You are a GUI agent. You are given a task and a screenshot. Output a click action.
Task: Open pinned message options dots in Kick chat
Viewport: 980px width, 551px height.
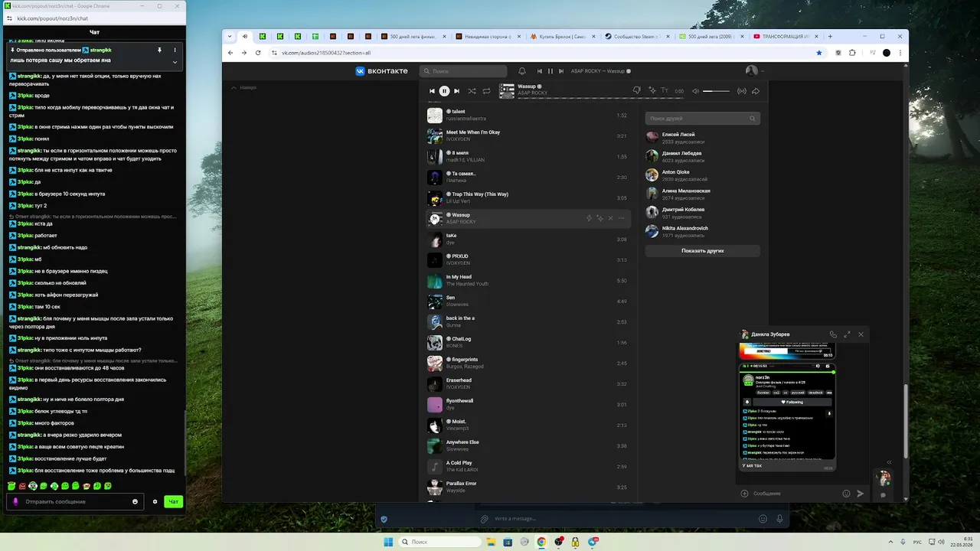click(175, 50)
